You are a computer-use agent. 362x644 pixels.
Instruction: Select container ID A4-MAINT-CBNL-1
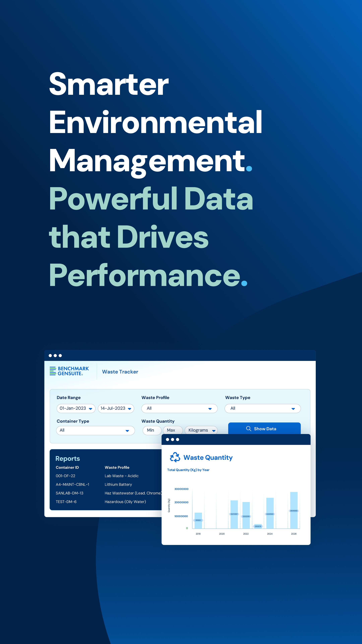(x=72, y=484)
